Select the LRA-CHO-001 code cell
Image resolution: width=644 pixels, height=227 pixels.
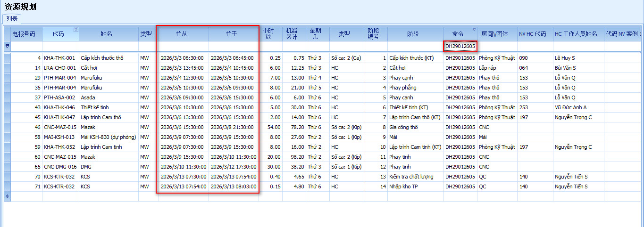[60, 68]
